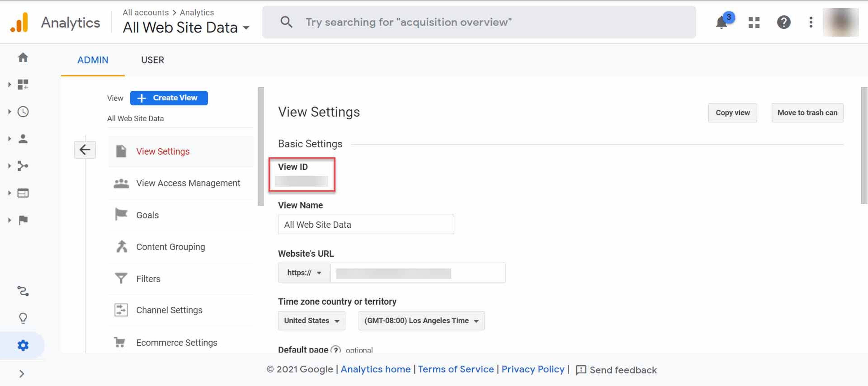Click the search magnifier icon

[x=286, y=22]
